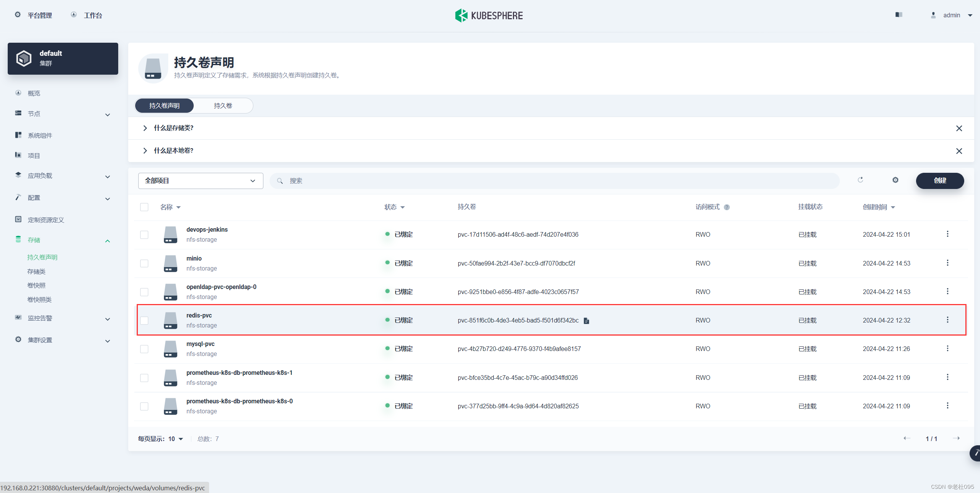Open more actions for devops-jenkins row
Image resolution: width=980 pixels, height=493 pixels.
point(947,234)
